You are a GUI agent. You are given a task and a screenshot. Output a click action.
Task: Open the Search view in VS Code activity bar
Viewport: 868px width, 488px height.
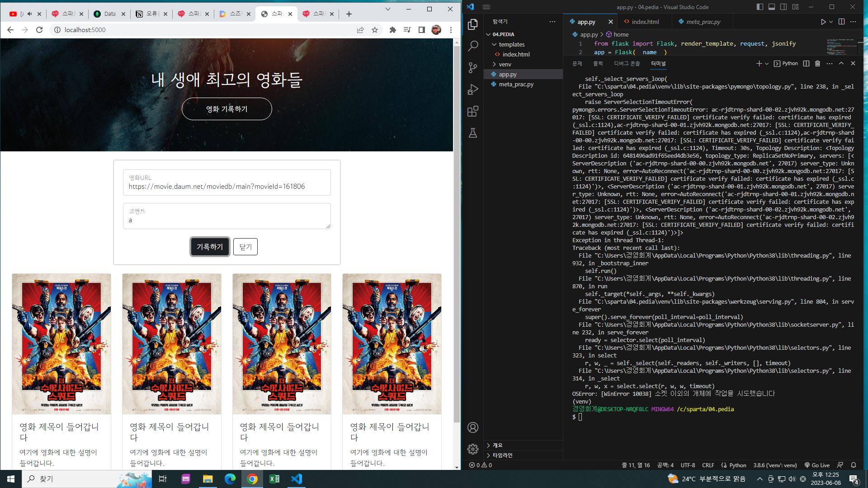click(x=473, y=46)
